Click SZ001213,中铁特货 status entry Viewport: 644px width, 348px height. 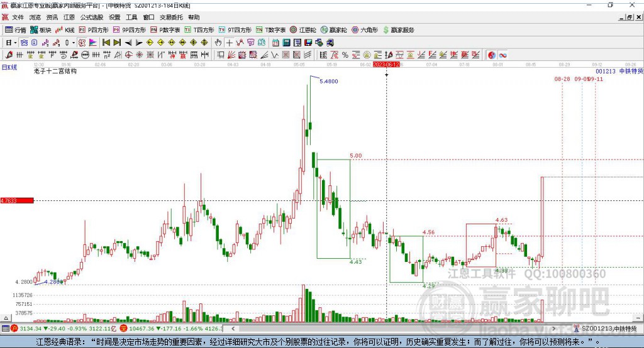coord(609,329)
